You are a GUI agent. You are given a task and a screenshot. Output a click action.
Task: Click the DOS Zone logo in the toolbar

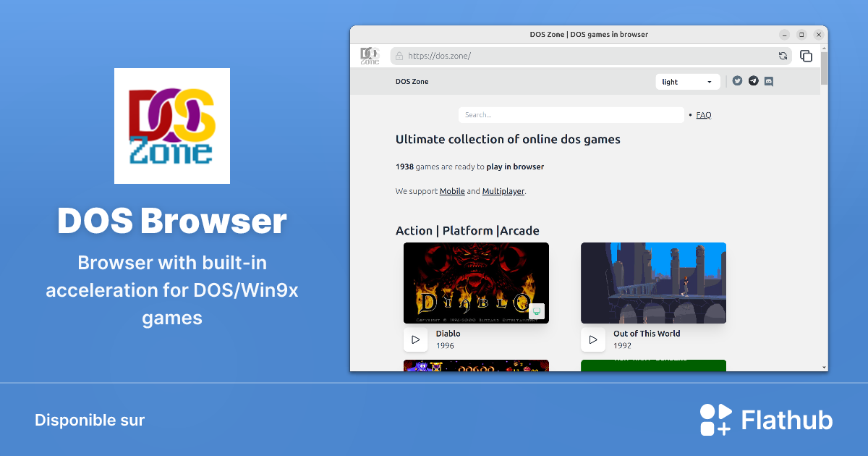[369, 56]
